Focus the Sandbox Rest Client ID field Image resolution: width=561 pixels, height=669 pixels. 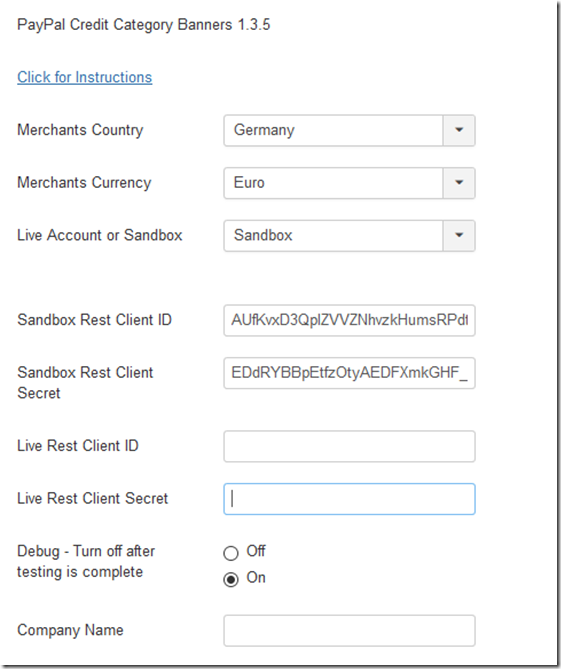(349, 320)
